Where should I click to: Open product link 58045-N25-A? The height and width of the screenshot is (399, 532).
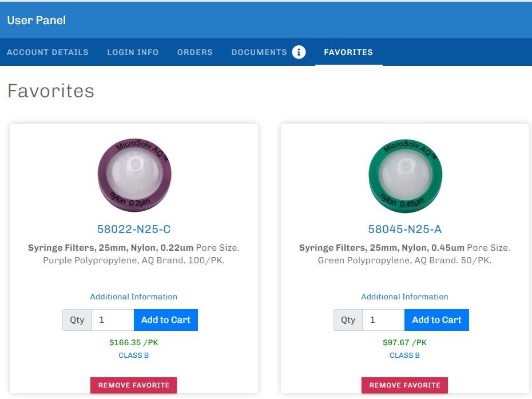pos(405,230)
